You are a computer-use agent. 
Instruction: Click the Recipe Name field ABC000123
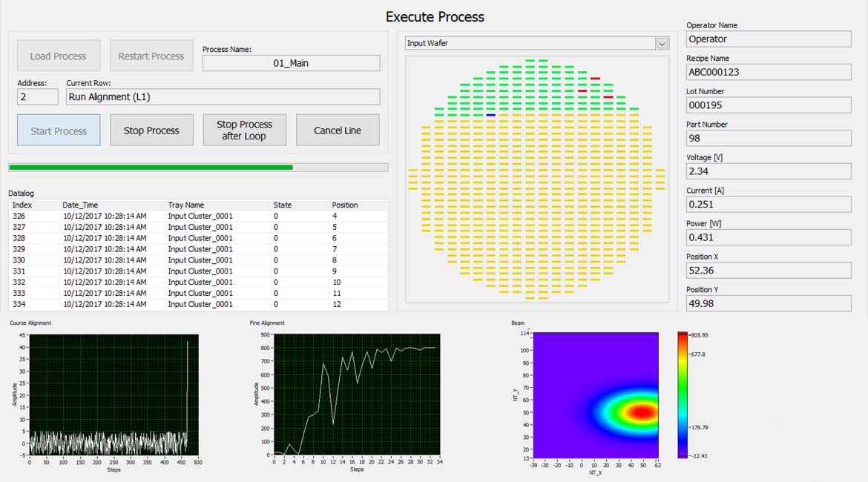(769, 71)
